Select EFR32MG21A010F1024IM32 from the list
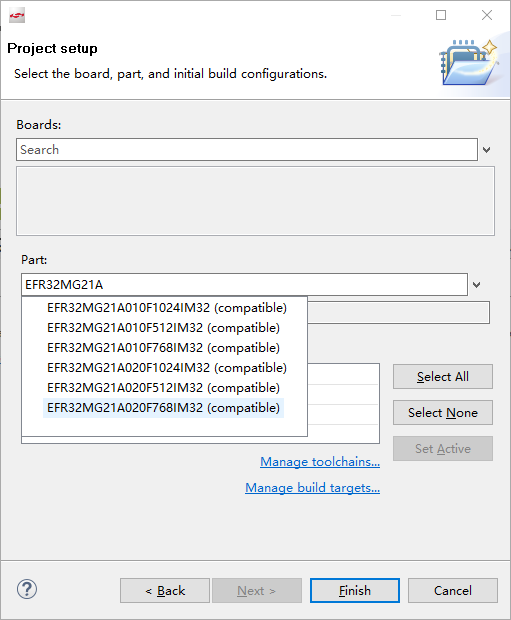Viewport: 511px width, 620px height. (167, 308)
